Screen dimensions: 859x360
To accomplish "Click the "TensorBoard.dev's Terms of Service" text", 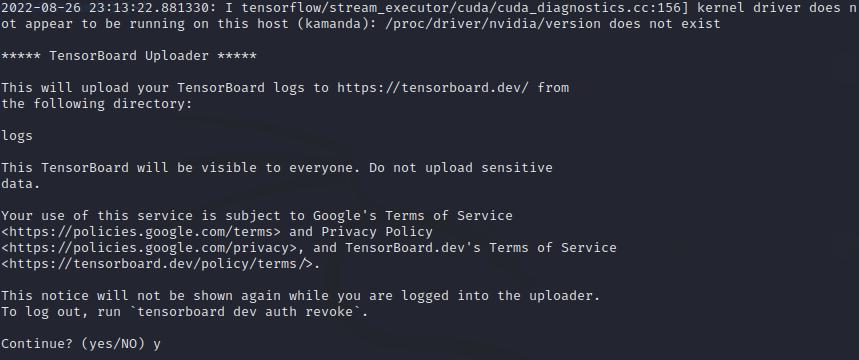I will (480, 248).
